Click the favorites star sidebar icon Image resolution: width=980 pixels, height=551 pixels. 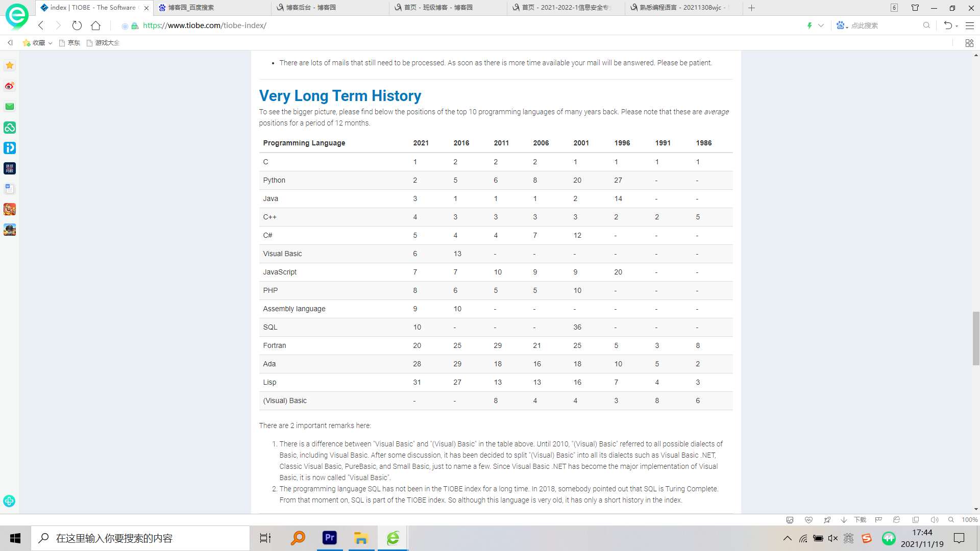(x=10, y=65)
